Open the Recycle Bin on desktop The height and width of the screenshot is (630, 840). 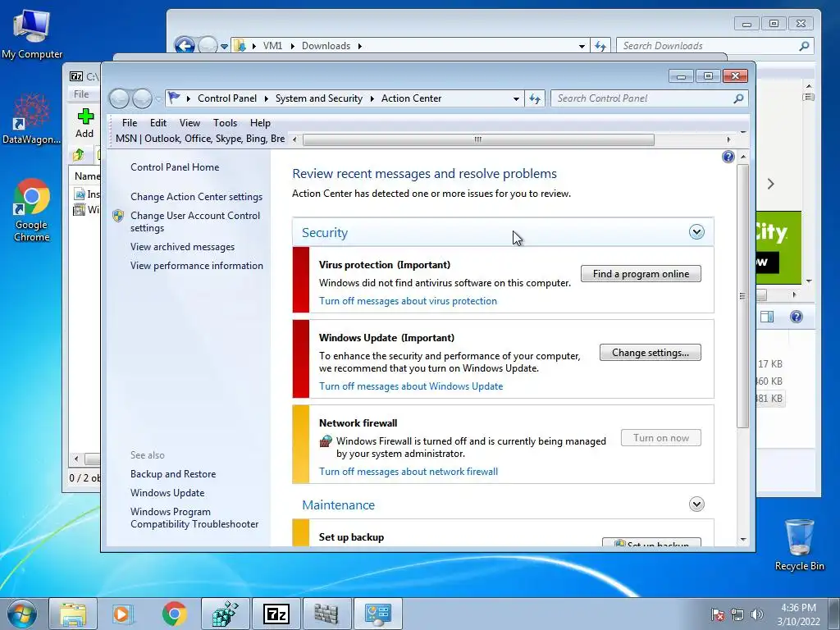coord(799,545)
